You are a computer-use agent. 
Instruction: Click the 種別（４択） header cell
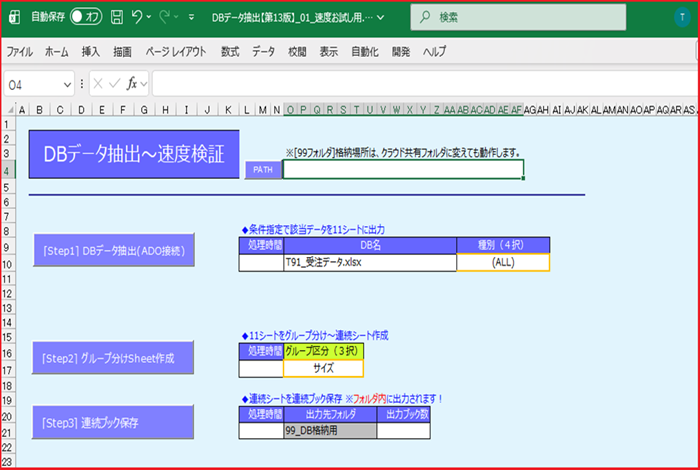tap(503, 245)
